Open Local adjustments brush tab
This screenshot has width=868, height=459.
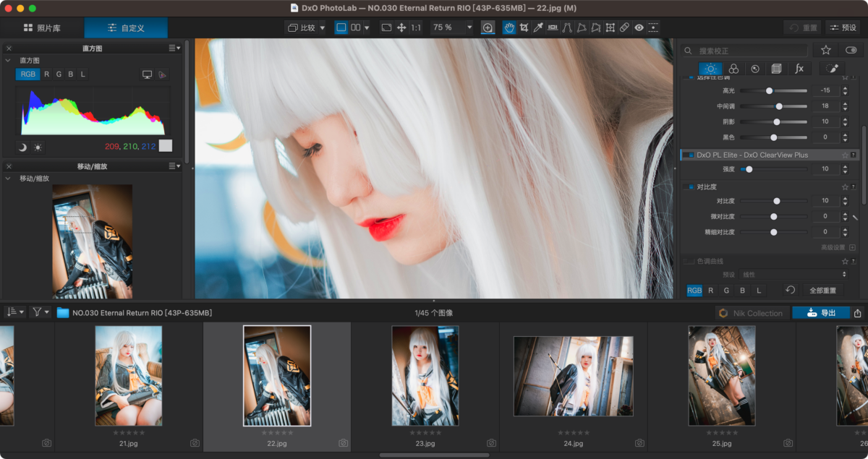point(833,69)
